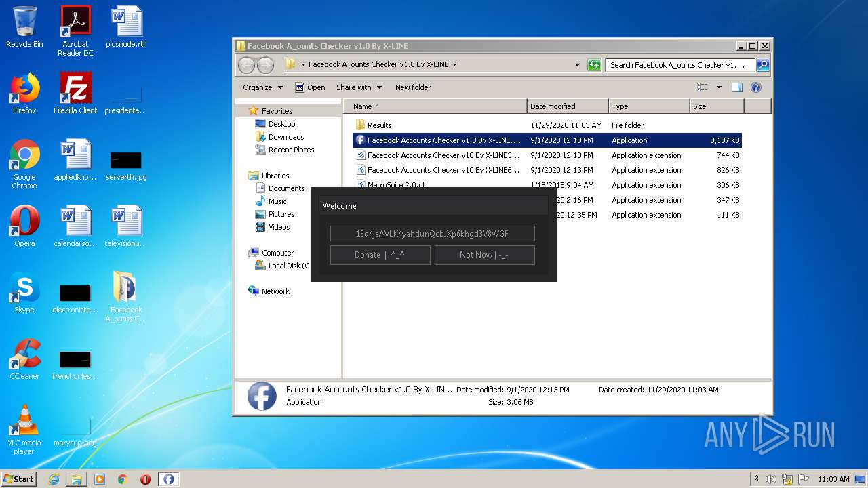The image size is (868, 488).
Task: Select Libraries in navigation pane
Action: pyautogui.click(x=275, y=176)
